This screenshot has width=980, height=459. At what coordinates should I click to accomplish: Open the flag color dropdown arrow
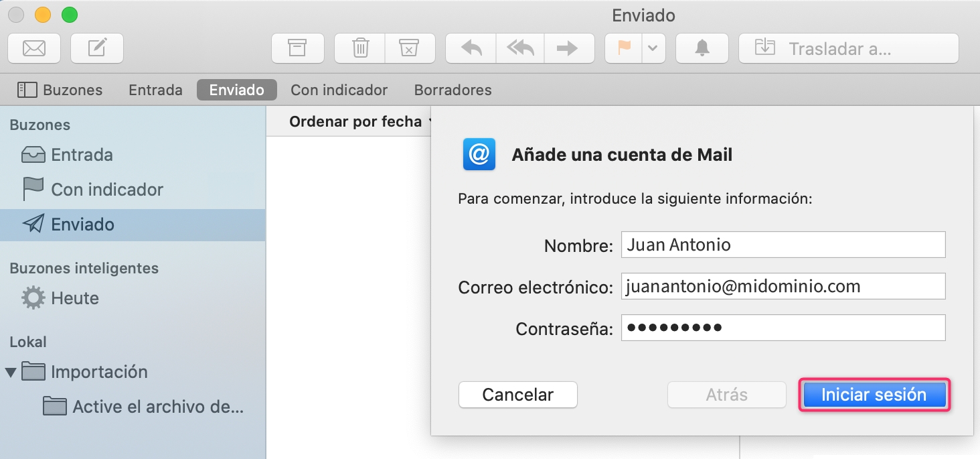click(653, 48)
